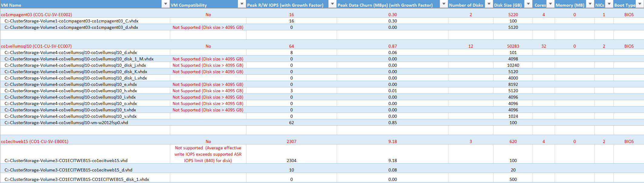The width and height of the screenshot is (644, 183).
Task: Select the co1vellumsql10_disk_1_M.vhdx disk name
Action: point(79,59)
